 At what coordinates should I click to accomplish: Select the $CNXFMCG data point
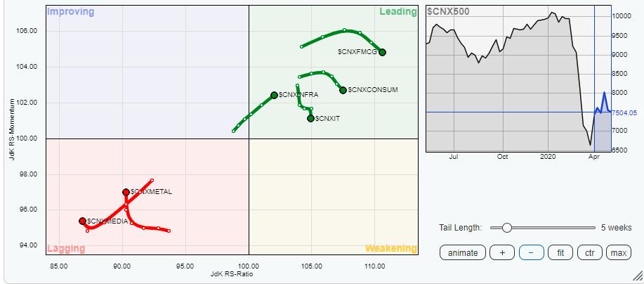(x=382, y=52)
